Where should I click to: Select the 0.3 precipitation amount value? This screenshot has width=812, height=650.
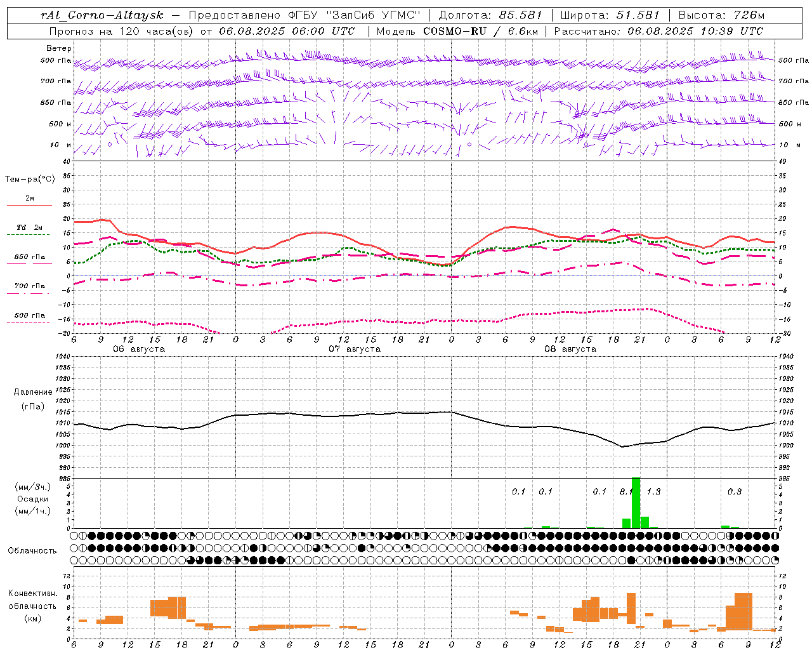pos(735,491)
